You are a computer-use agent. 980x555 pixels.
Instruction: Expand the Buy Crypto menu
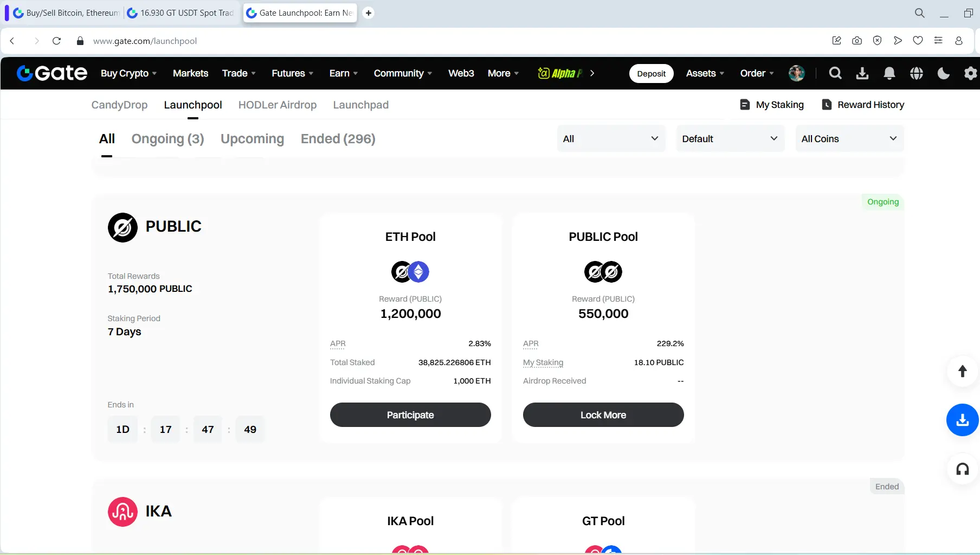(x=128, y=73)
